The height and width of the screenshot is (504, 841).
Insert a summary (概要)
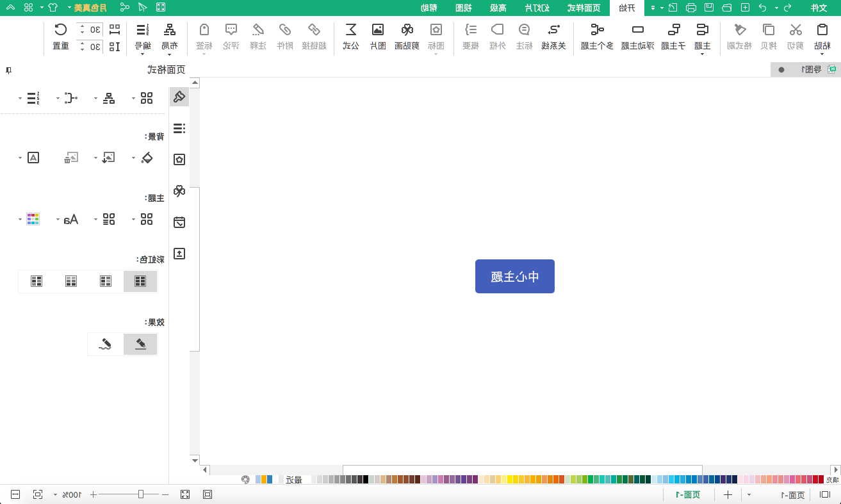coord(471,37)
